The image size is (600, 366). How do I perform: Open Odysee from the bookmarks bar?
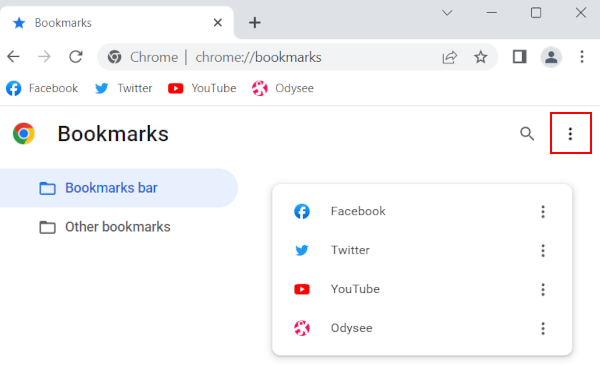click(283, 88)
